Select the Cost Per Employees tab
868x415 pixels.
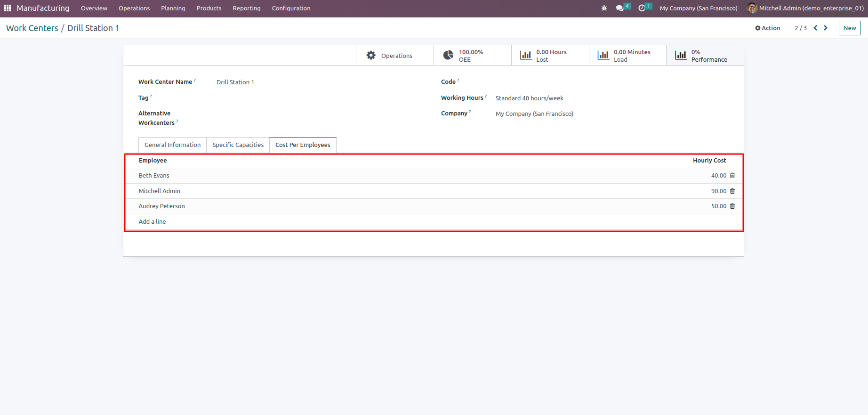tap(303, 145)
